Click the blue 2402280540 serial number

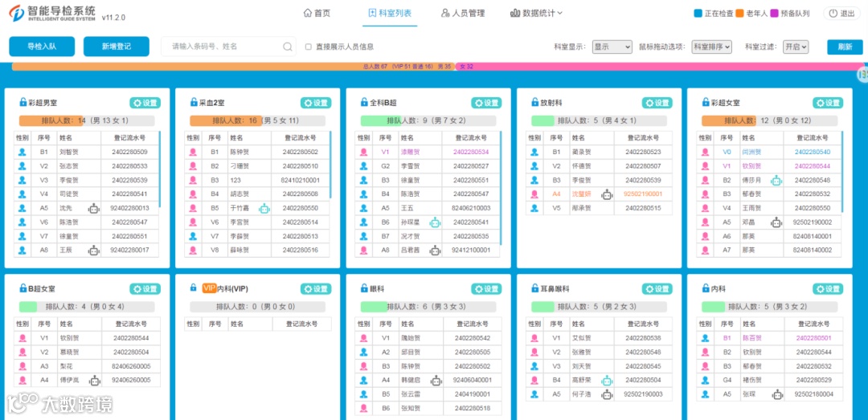(813, 152)
